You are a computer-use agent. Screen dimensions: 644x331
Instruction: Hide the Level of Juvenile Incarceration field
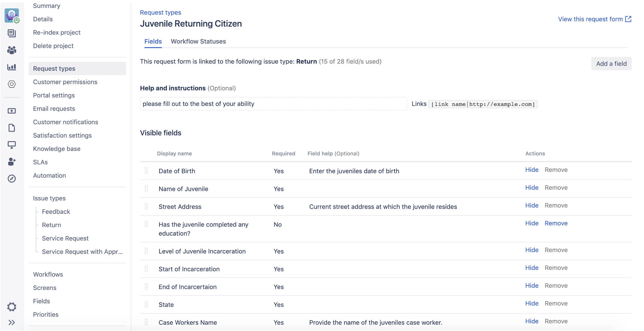(x=532, y=250)
